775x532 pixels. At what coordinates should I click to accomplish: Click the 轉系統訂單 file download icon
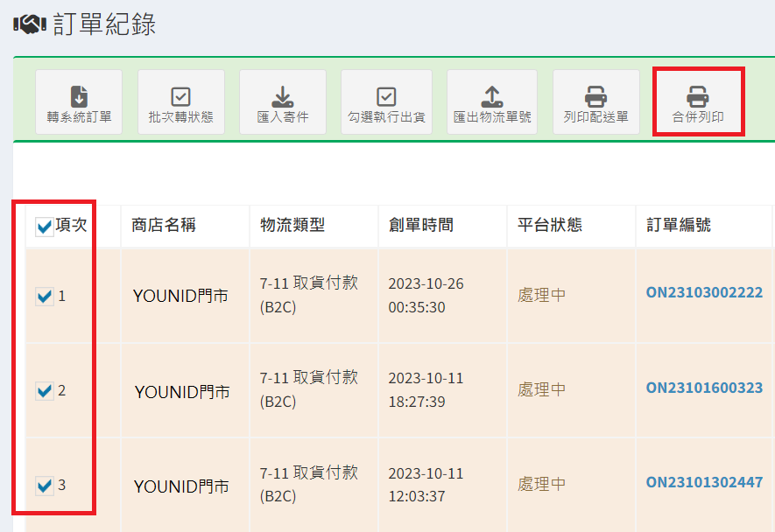pos(79,96)
